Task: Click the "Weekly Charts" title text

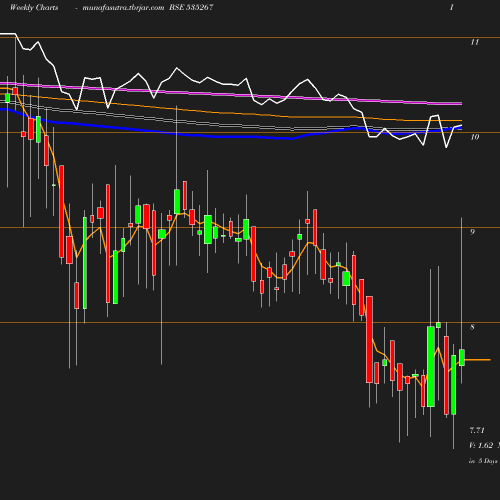Action: pos(34,7)
